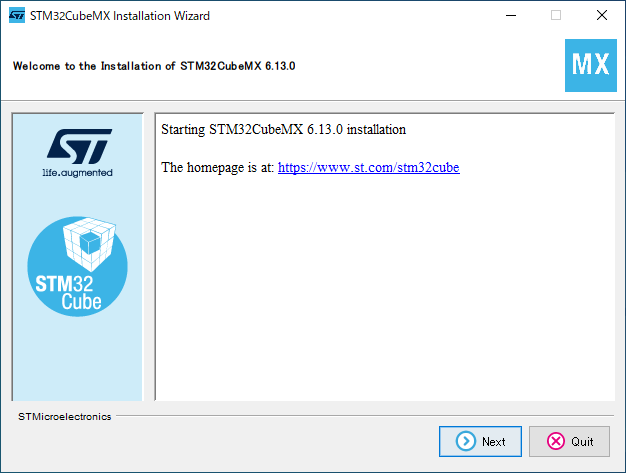
Task: Click the Next button
Action: point(480,441)
